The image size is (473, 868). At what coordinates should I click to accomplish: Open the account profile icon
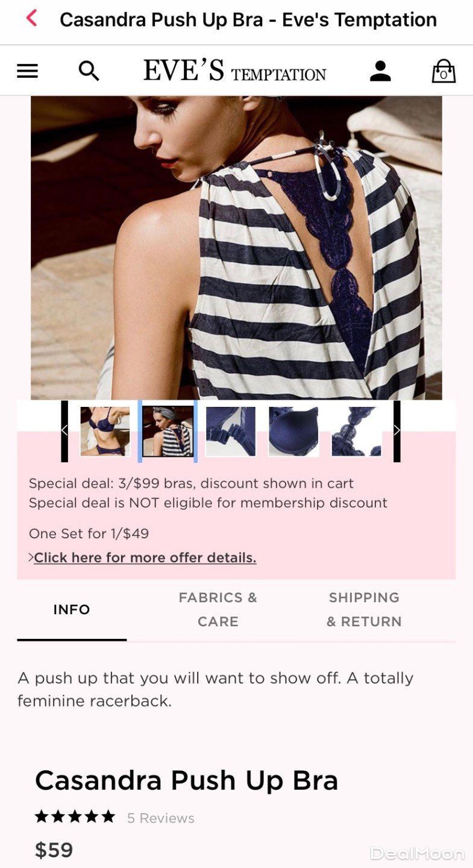[x=380, y=71]
